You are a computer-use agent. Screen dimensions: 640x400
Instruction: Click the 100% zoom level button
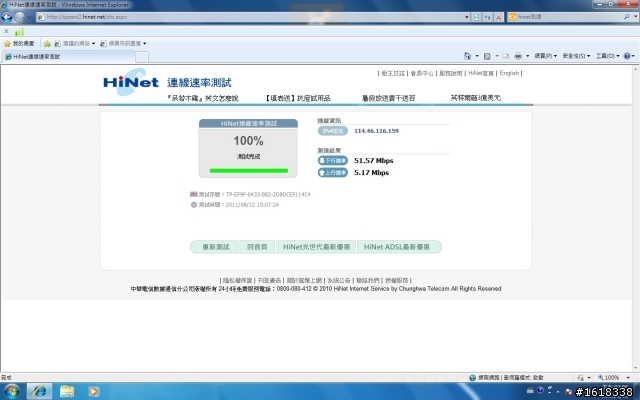click(x=609, y=378)
